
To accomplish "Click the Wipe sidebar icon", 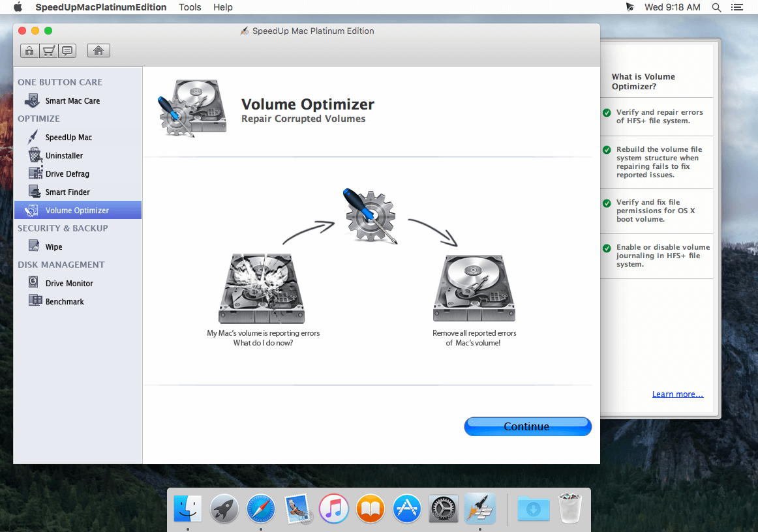I will 34,246.
